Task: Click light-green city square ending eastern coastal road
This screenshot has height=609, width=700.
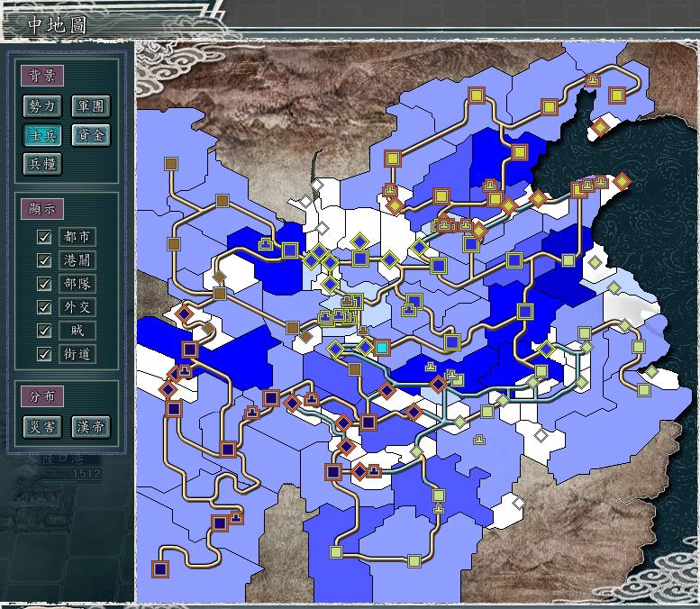Action: pyautogui.click(x=643, y=390)
